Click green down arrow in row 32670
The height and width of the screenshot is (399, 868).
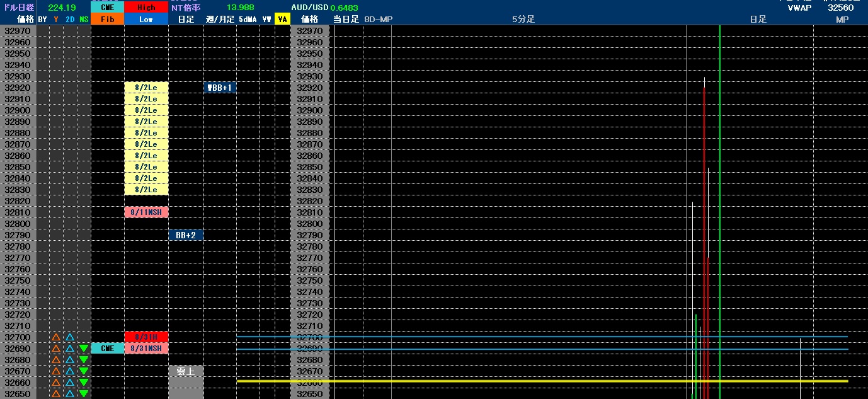pos(84,371)
